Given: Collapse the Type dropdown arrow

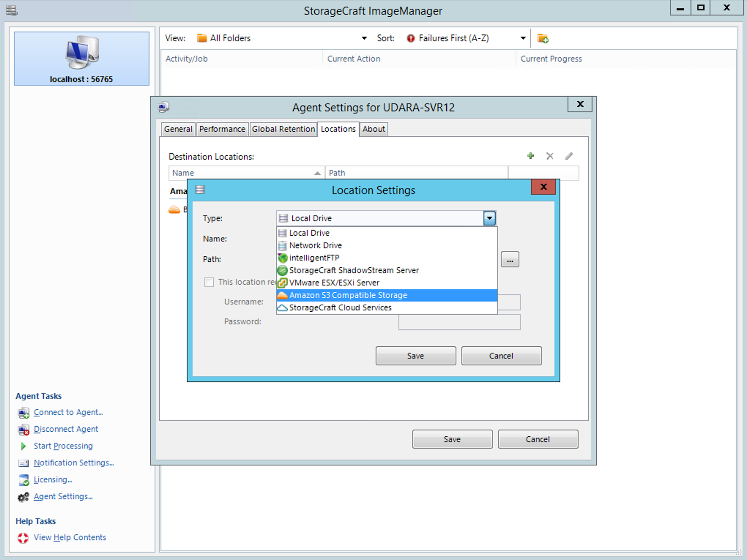Looking at the screenshot, I should tap(489, 218).
